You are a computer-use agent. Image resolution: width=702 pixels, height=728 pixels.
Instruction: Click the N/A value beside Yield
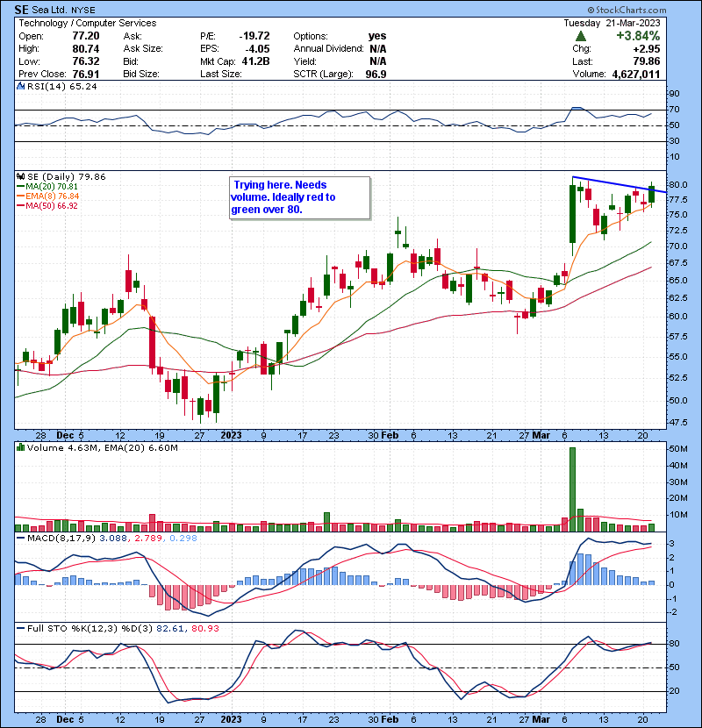pyautogui.click(x=378, y=61)
